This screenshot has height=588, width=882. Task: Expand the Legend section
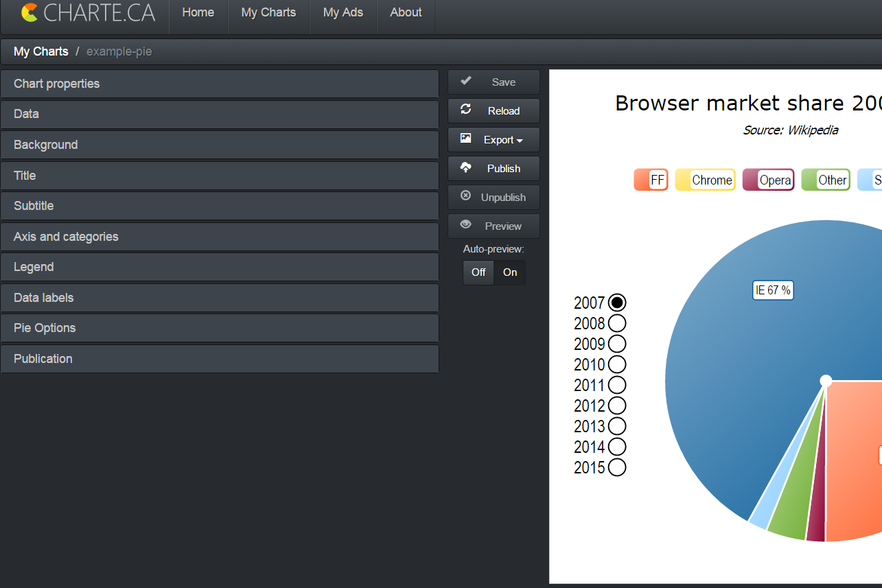(x=220, y=267)
